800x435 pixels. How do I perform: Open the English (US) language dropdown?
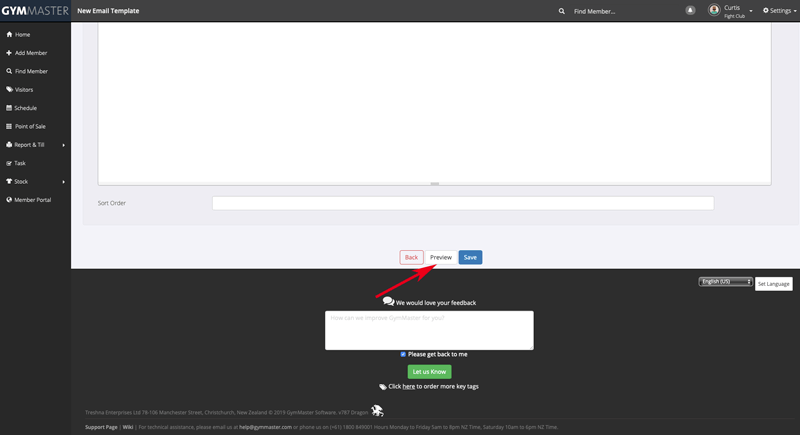pos(725,282)
